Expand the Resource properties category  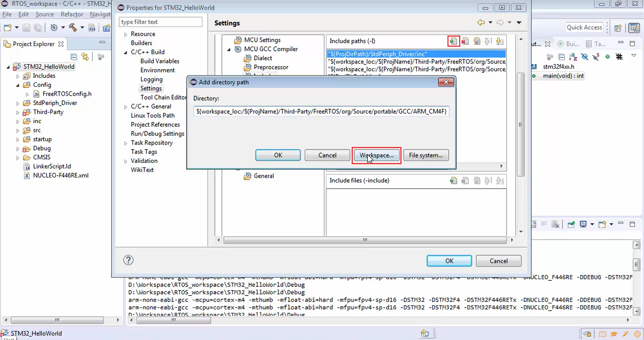(x=126, y=34)
